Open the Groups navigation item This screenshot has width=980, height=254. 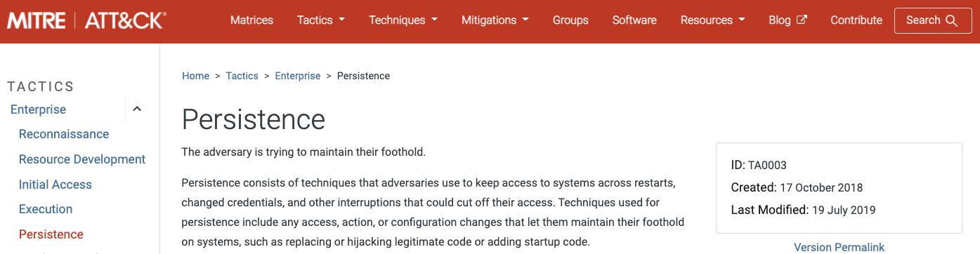pos(570,20)
